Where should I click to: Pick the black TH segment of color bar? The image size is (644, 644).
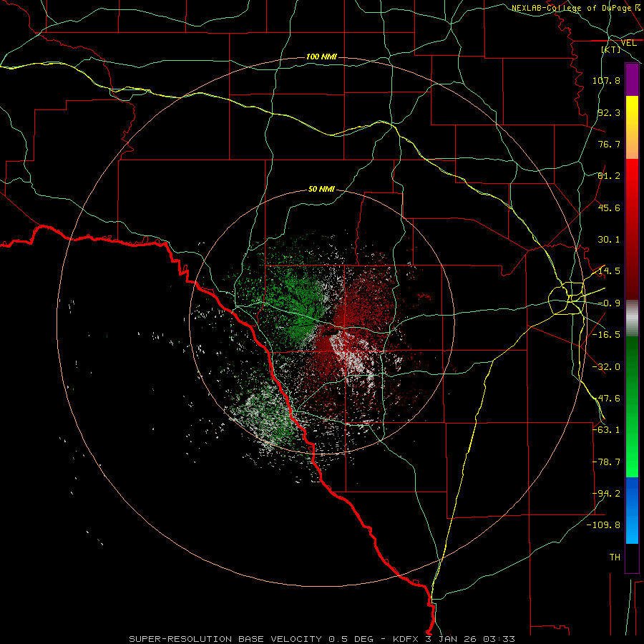[x=632, y=557]
